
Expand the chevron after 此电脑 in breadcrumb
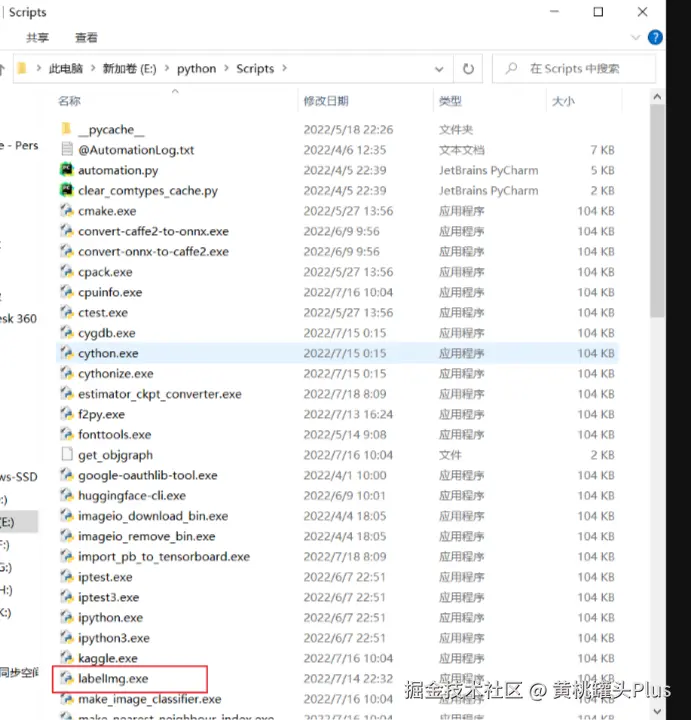pos(93,68)
